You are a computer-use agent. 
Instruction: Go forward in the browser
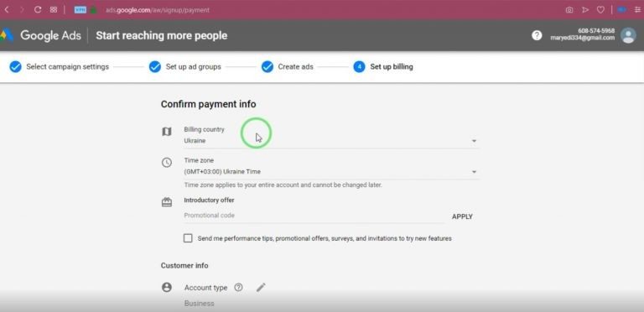click(22, 10)
